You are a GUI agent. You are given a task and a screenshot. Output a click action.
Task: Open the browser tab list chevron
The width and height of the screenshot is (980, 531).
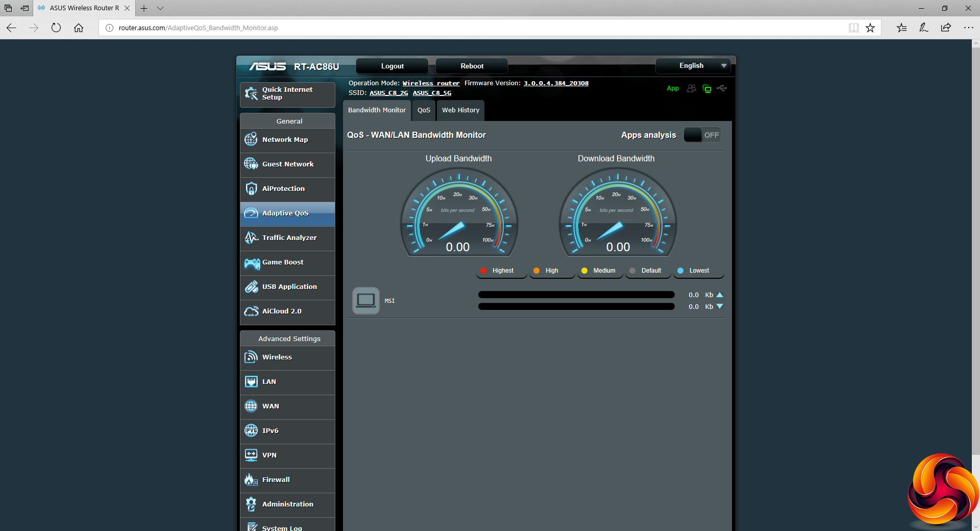pos(160,8)
